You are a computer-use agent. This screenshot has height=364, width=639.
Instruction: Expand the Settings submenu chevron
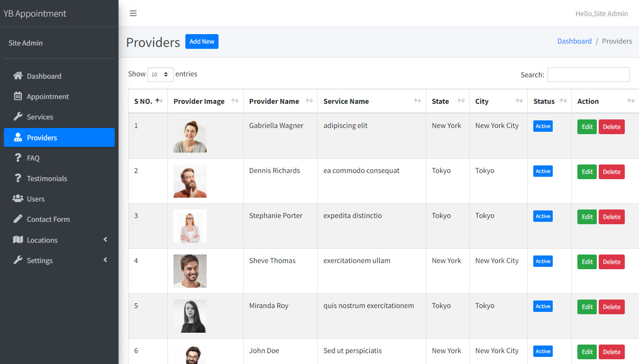coord(105,260)
